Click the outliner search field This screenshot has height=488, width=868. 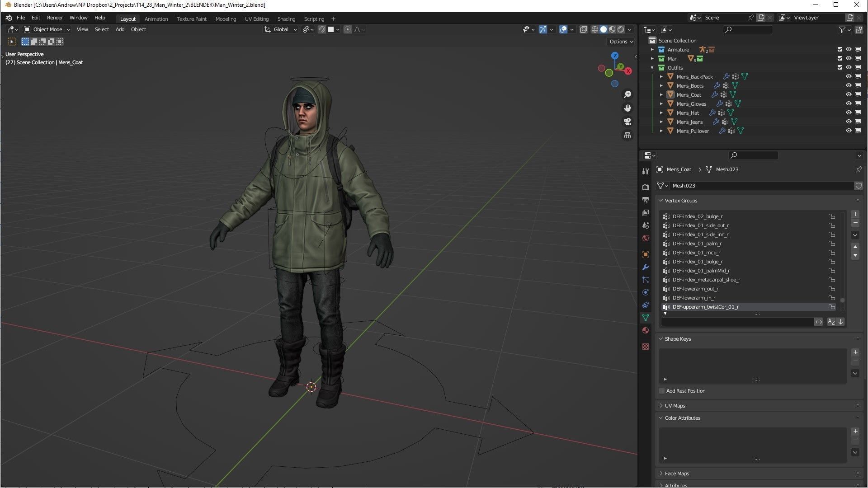click(748, 30)
